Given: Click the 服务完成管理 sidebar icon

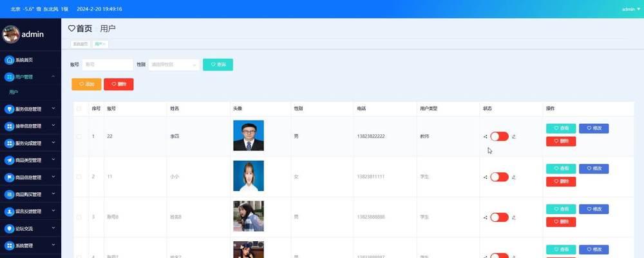Looking at the screenshot, I should click(10, 143).
